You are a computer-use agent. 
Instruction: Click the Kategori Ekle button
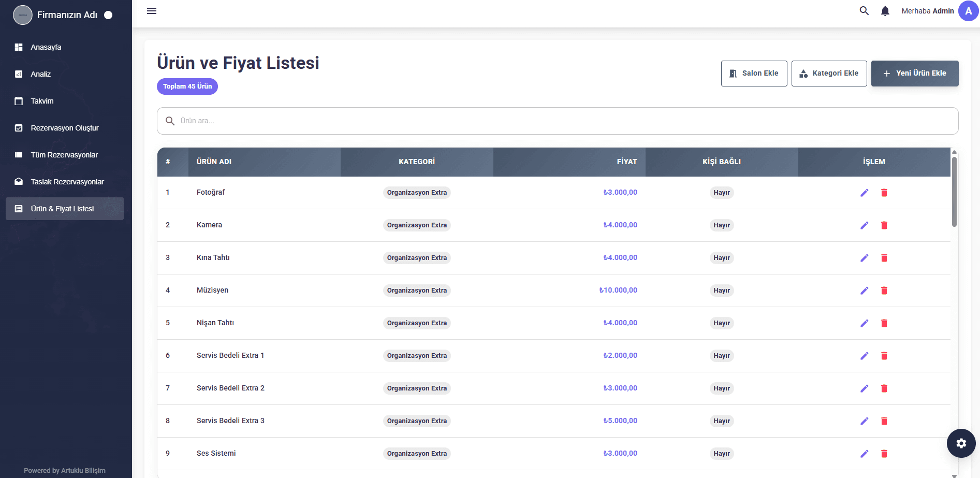829,74
